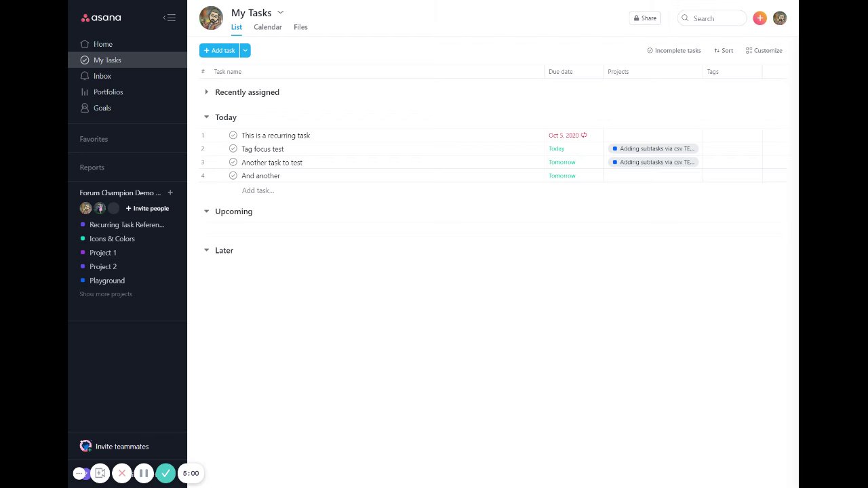
Task: Click the 'Add task...' inline row
Action: [x=258, y=190]
